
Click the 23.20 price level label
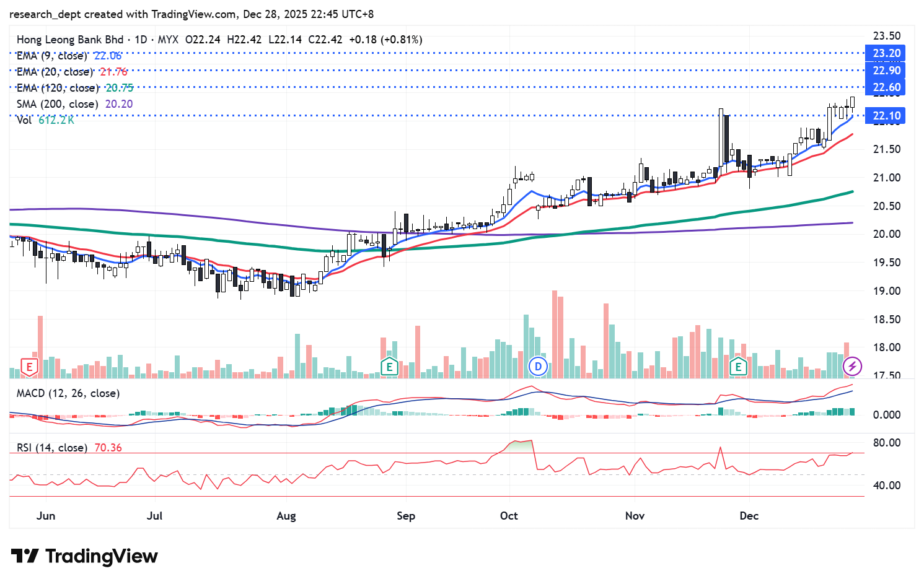886,53
